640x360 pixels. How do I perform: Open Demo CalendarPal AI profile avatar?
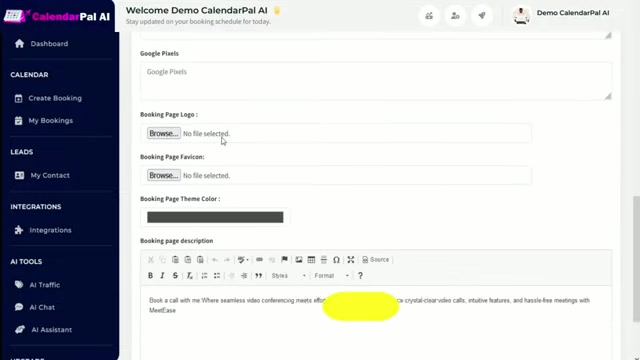(521, 16)
